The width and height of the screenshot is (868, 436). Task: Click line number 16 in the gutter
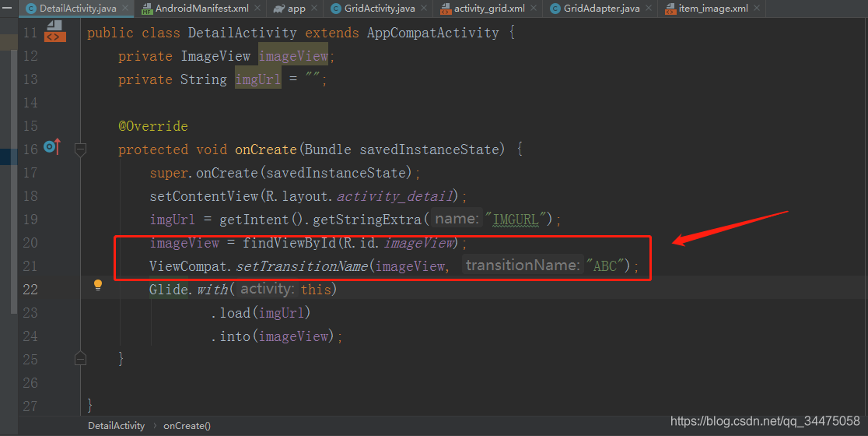pyautogui.click(x=30, y=149)
